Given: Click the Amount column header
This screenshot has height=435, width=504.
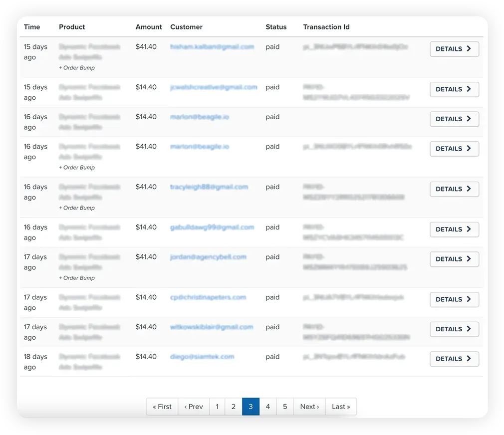Looking at the screenshot, I should pos(149,27).
